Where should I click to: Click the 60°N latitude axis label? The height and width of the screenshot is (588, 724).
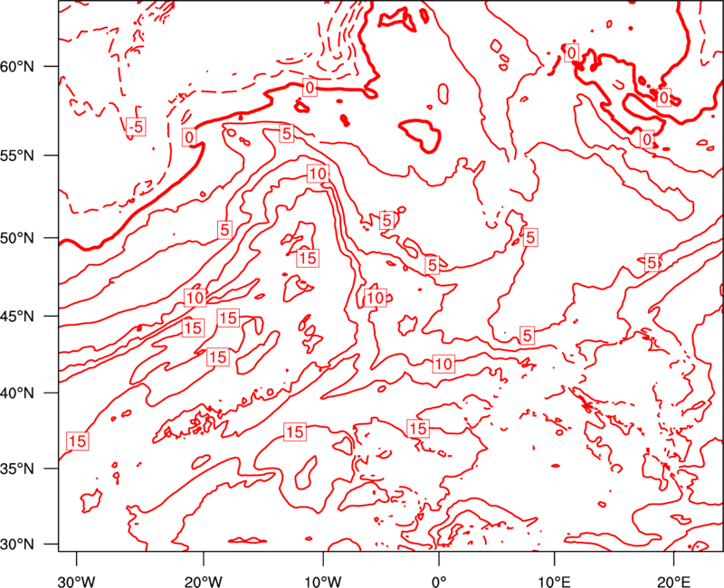[17, 67]
